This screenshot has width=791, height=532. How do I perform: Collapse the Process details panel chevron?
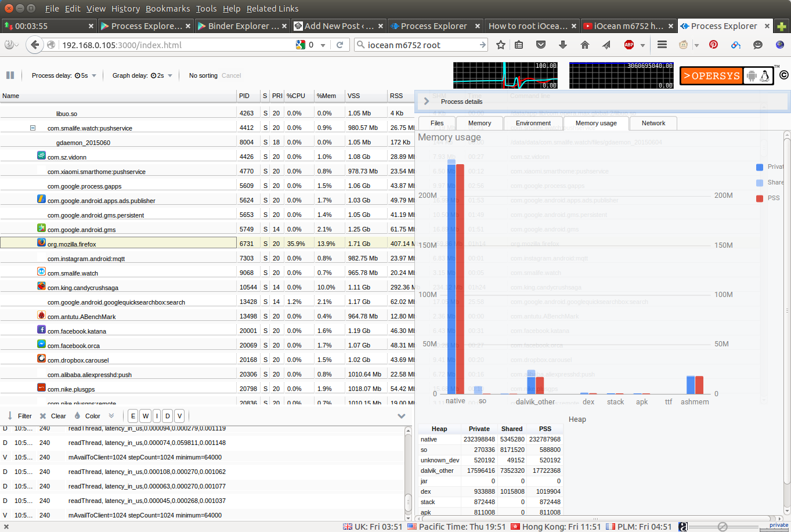427,102
